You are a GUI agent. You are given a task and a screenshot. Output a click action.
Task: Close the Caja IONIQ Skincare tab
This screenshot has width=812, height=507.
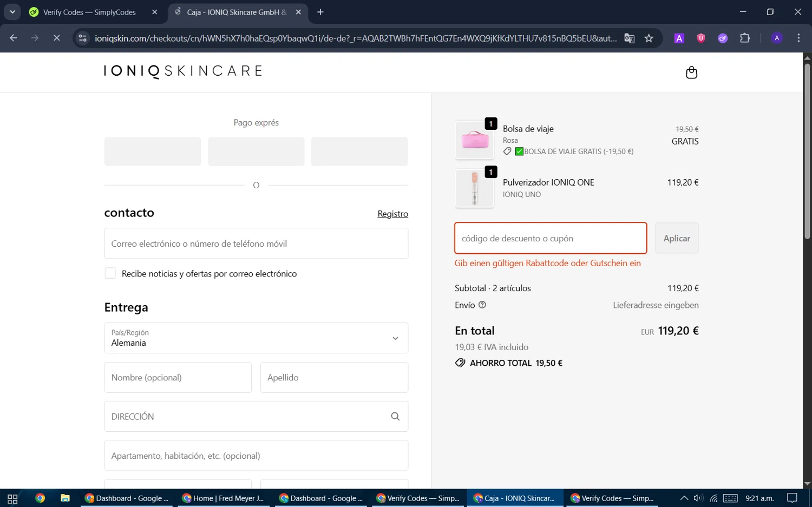(298, 12)
